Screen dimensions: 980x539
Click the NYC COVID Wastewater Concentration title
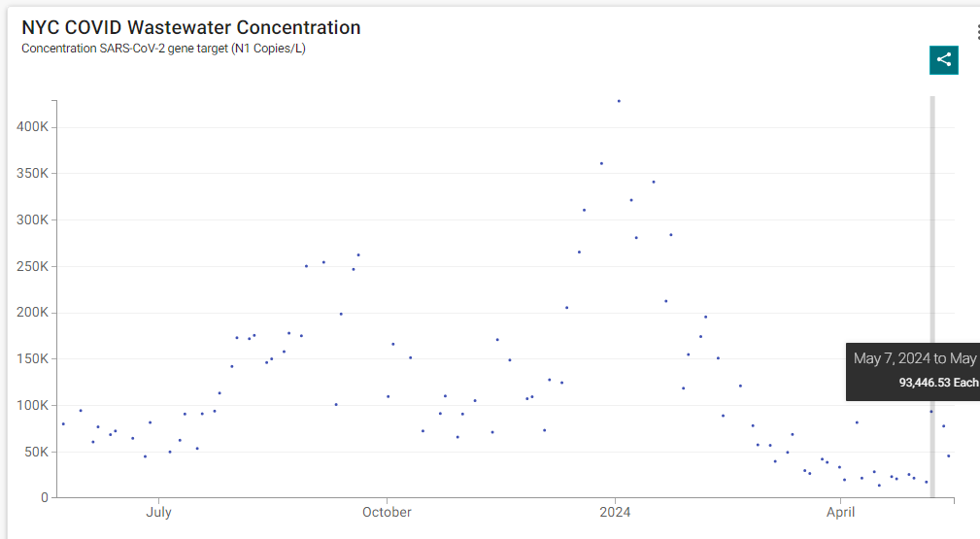[191, 28]
